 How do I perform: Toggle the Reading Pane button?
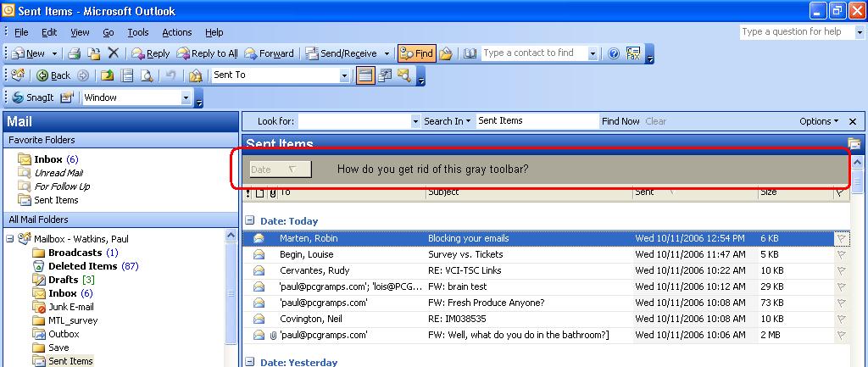(365, 75)
